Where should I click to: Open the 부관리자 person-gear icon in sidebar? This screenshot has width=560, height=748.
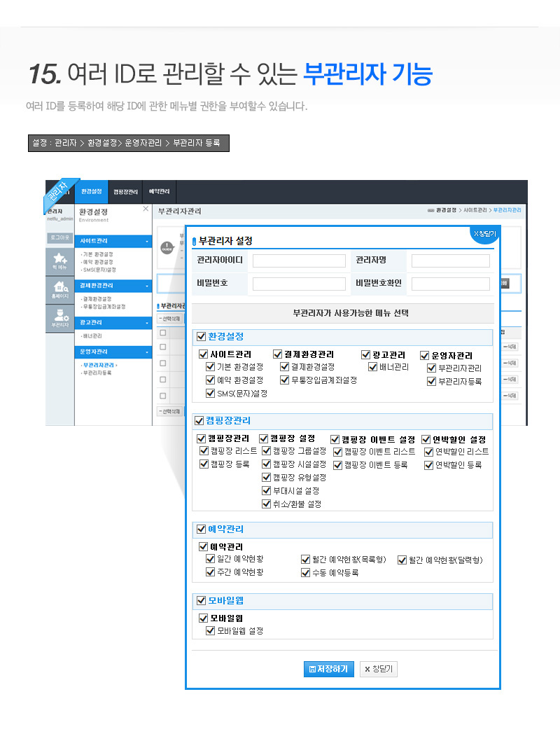pos(60,317)
